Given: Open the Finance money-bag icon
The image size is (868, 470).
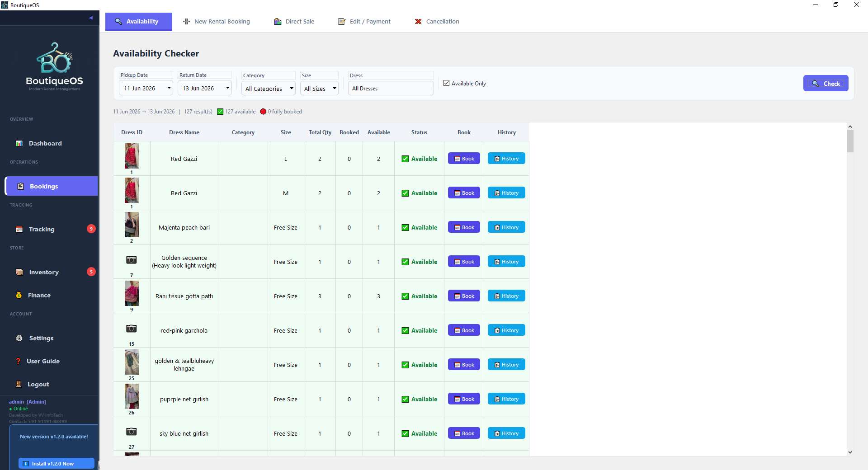Looking at the screenshot, I should [x=19, y=295].
